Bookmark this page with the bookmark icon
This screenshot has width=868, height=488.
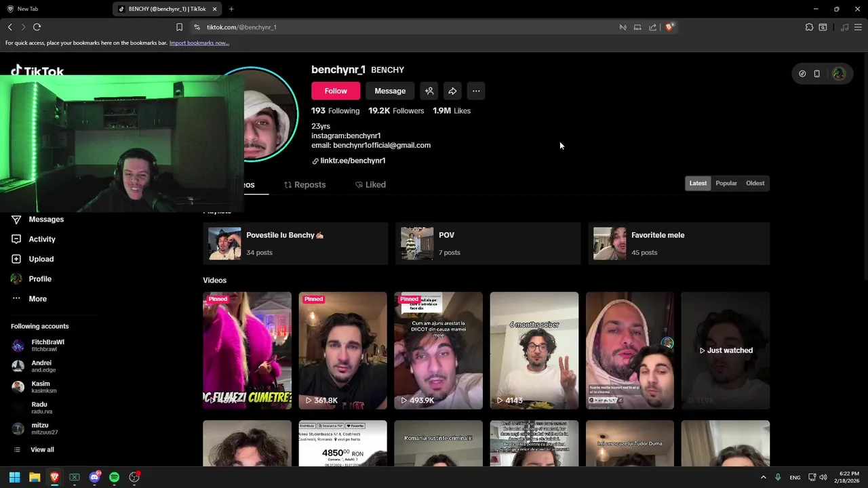(x=179, y=27)
